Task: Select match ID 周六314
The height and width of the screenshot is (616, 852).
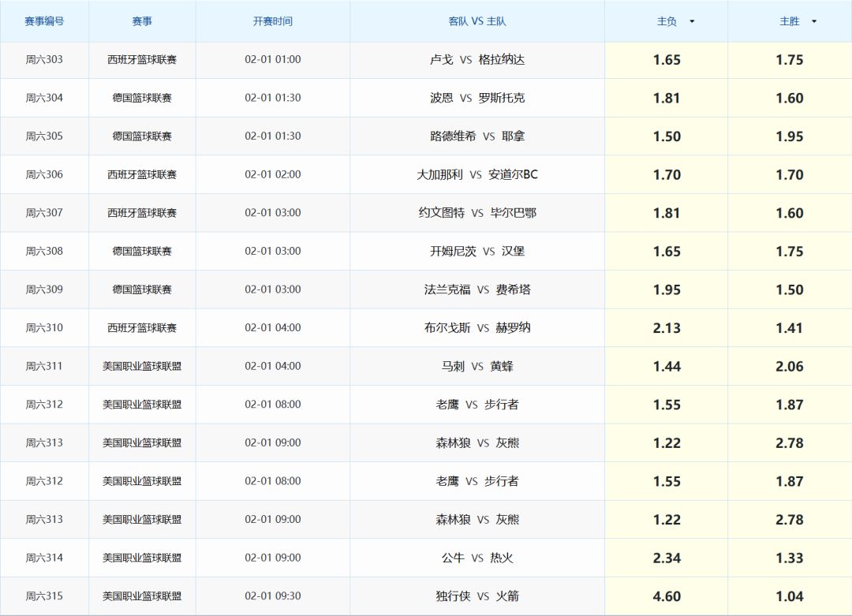Action: coord(44,558)
